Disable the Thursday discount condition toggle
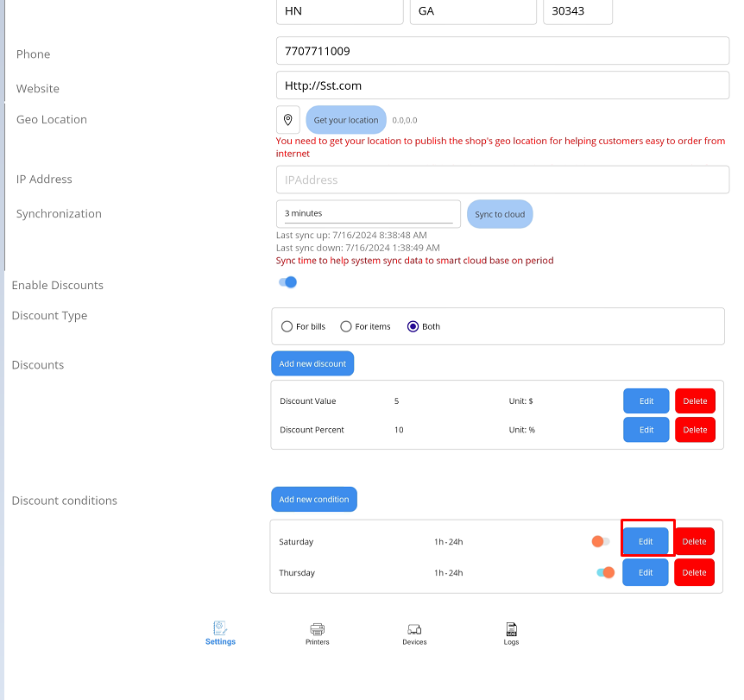The height and width of the screenshot is (700, 744). pos(605,572)
